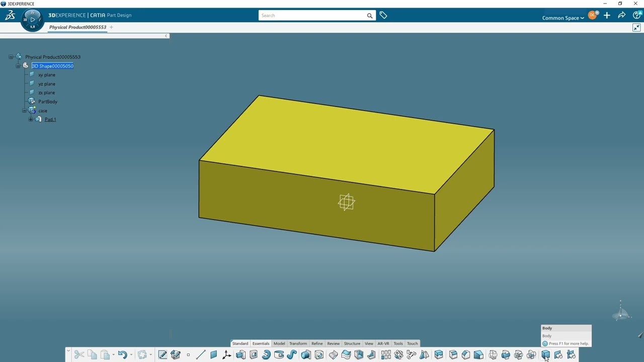Screen dimensions: 644x362
Task: Switch to the Refine tab
Action: (317, 343)
